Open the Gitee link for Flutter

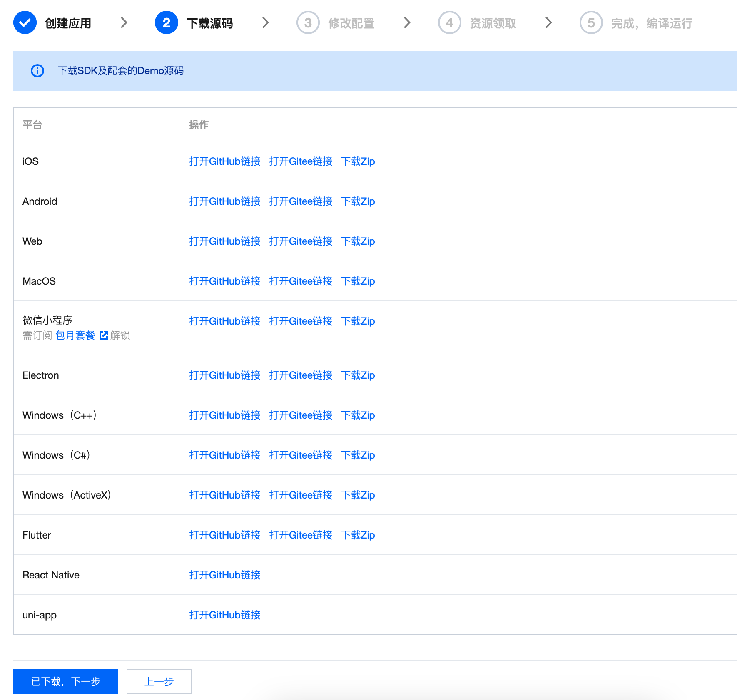click(x=301, y=535)
